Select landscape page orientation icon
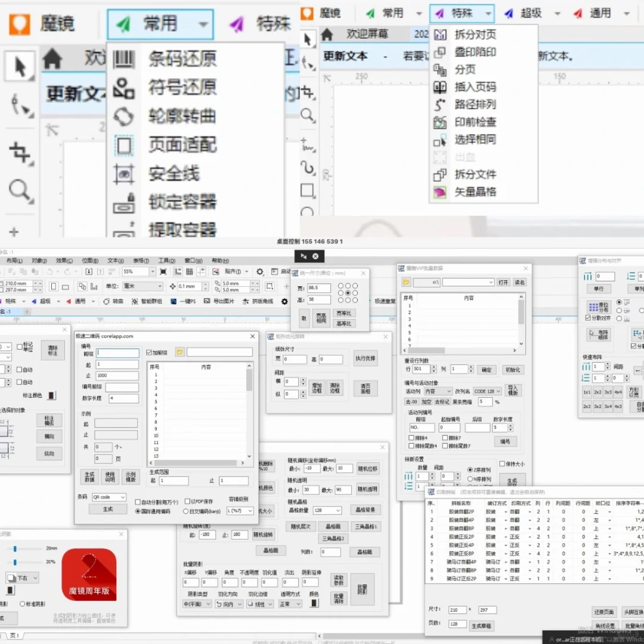 [x=66, y=287]
